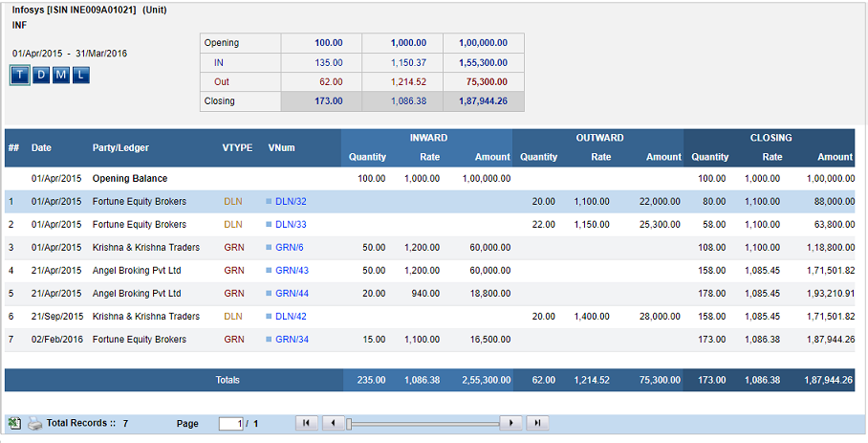Click small square icon beside GRN/44
Viewport: 868px width, 443px height.
[269, 294]
